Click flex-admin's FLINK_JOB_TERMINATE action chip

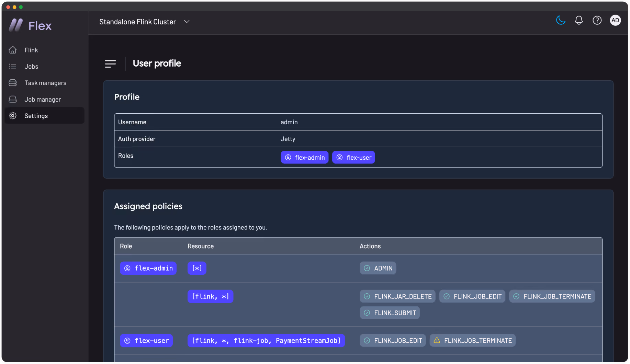552,297
